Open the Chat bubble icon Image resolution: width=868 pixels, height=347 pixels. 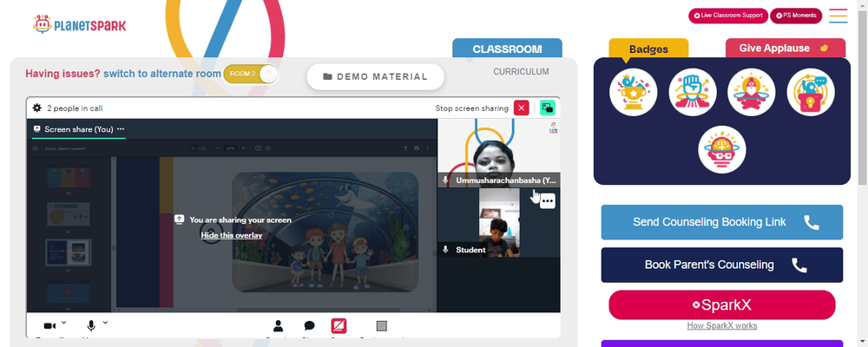pyautogui.click(x=310, y=326)
